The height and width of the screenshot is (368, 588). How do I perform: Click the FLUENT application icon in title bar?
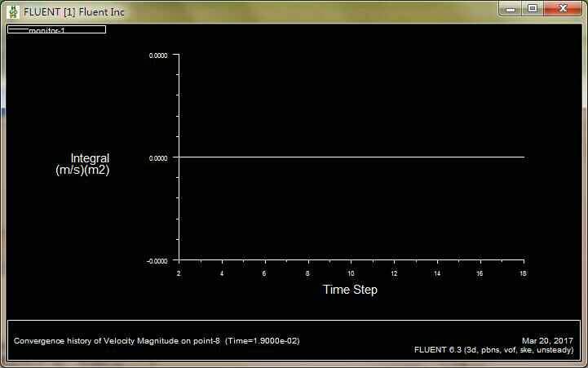pyautogui.click(x=13, y=12)
